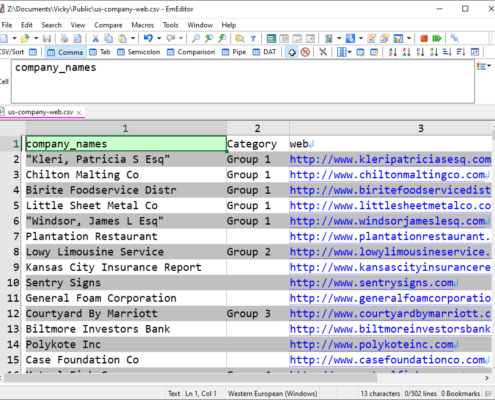Click Sort Z to A icon
495x400 pixels.
click(x=406, y=52)
